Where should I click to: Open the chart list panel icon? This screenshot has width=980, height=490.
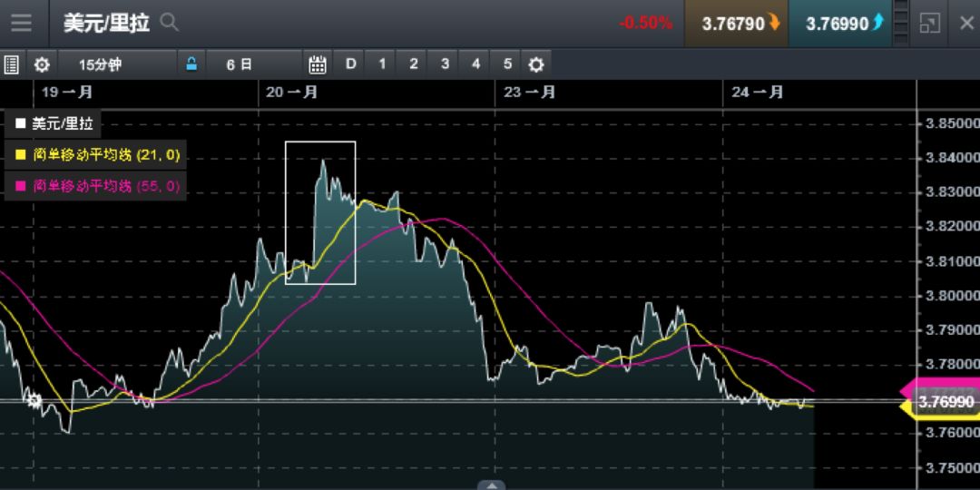[x=11, y=64]
